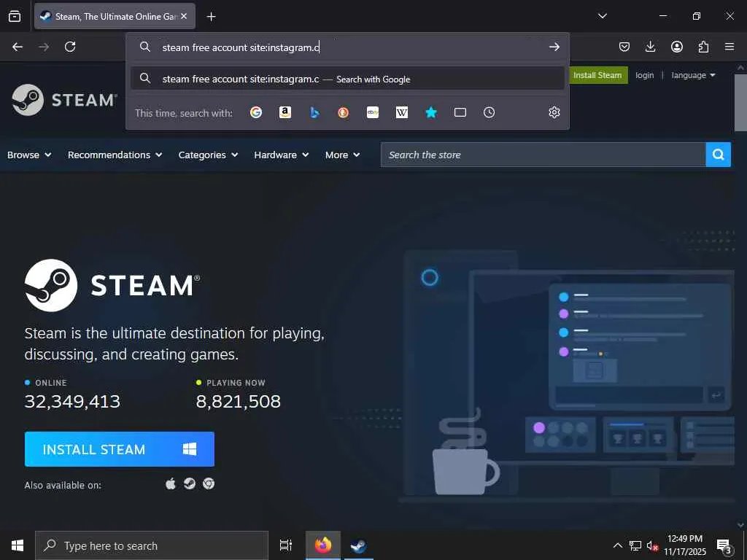Search this time with Amazon icon
Screen dimensions: 747x560
(x=285, y=112)
